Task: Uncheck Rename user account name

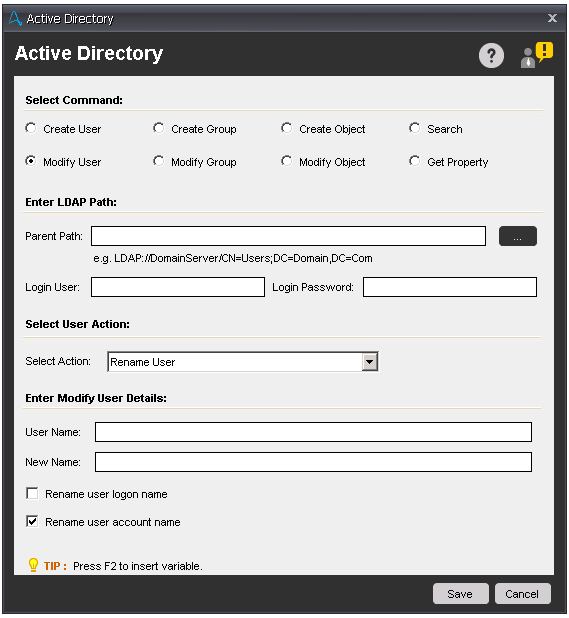Action: pyautogui.click(x=32, y=521)
